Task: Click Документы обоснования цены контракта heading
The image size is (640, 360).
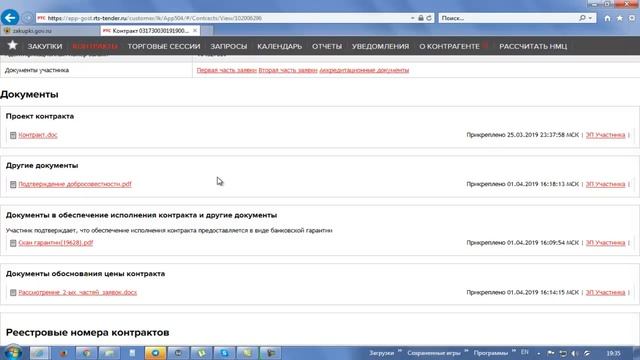Action: pos(85,274)
